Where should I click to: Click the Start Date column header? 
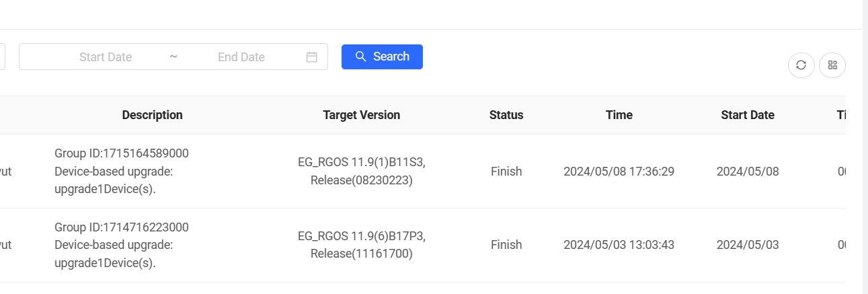[x=747, y=115]
